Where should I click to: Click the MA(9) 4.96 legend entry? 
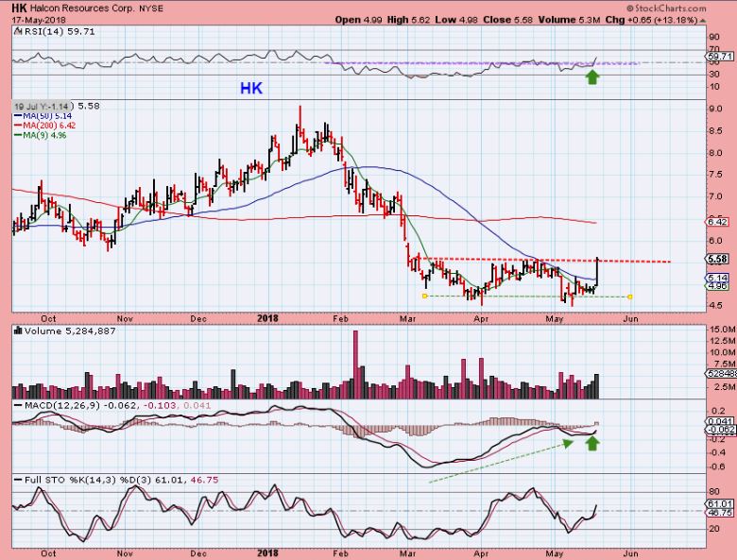click(41, 135)
